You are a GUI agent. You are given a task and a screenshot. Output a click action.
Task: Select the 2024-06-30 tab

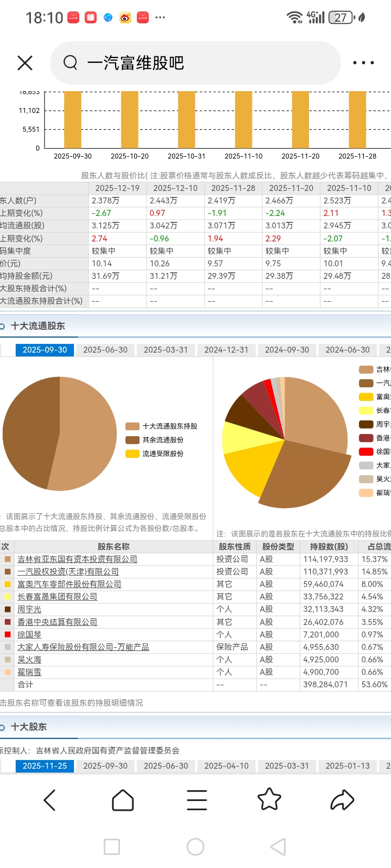[x=348, y=350]
